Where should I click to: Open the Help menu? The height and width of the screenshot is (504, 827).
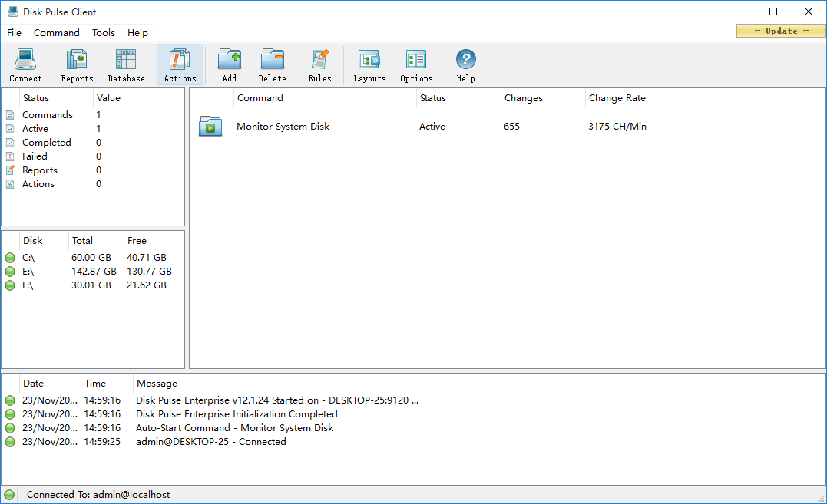point(137,33)
